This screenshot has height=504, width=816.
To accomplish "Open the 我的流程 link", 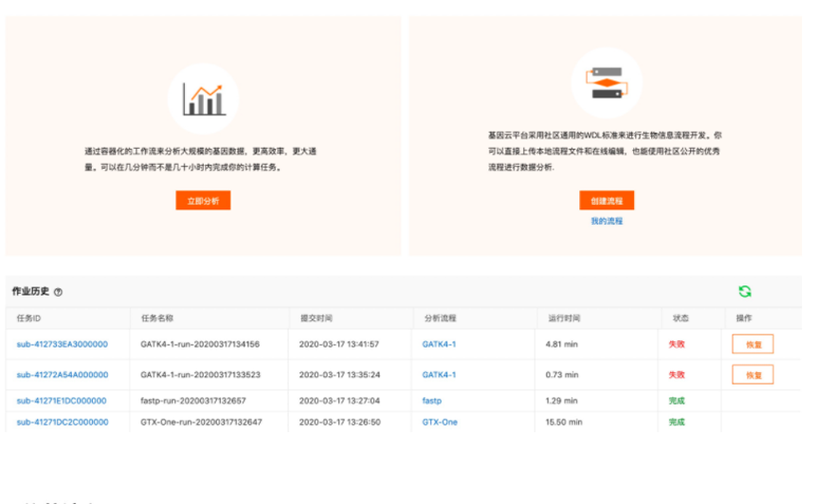I will [607, 221].
